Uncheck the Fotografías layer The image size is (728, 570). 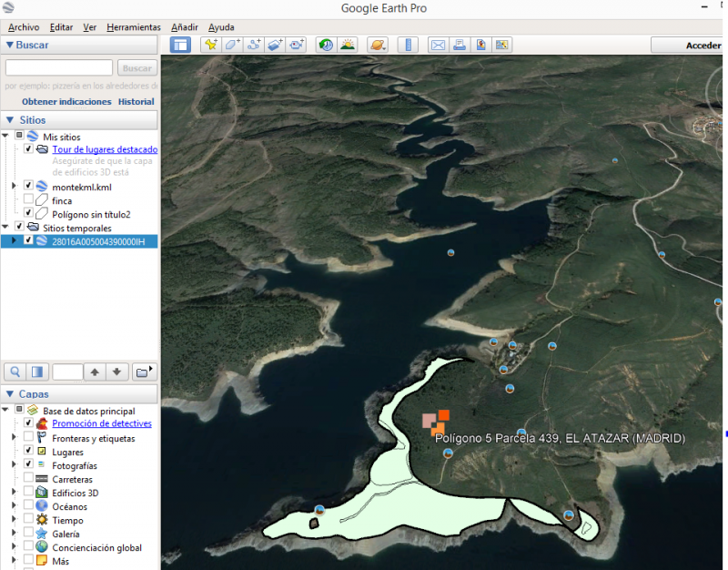[x=28, y=465]
